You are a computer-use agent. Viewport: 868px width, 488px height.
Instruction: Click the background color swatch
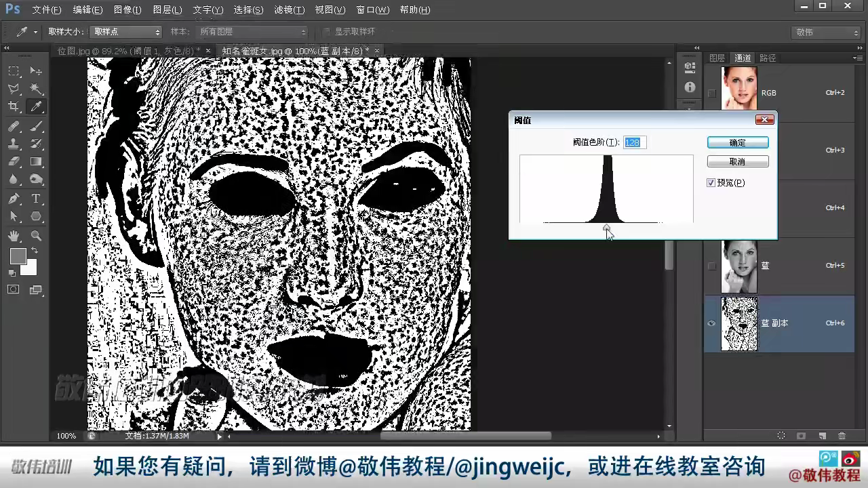coord(30,269)
